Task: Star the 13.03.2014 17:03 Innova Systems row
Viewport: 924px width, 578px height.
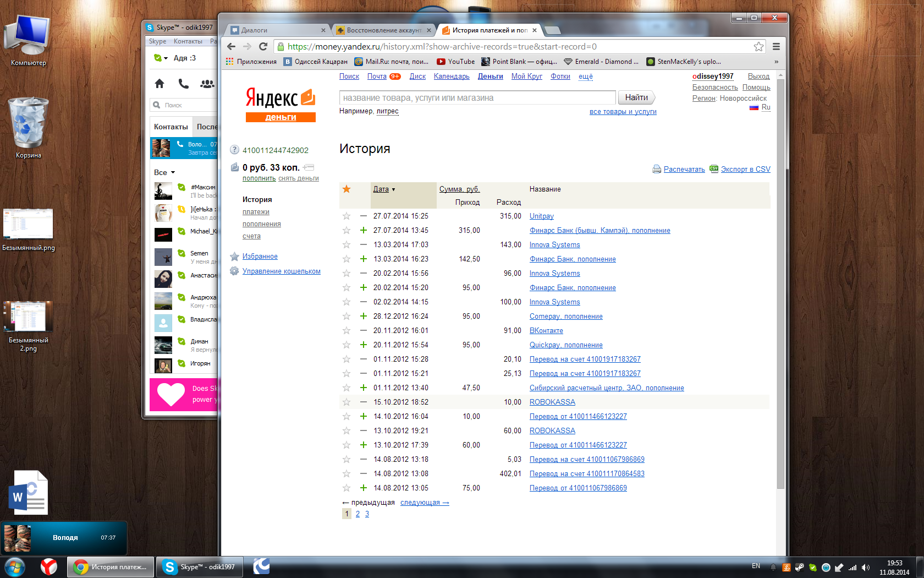Action: pyautogui.click(x=346, y=245)
